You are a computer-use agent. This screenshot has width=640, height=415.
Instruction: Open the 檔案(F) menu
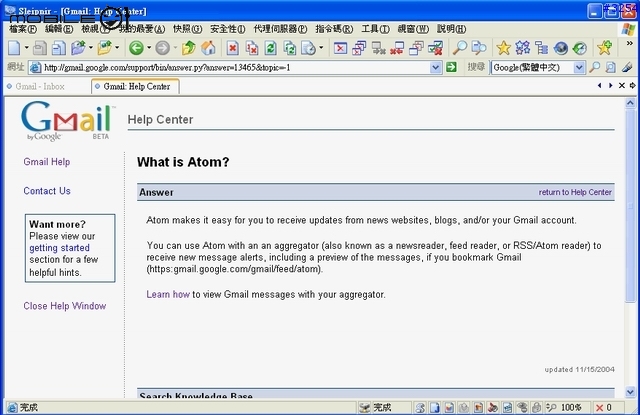(22, 29)
